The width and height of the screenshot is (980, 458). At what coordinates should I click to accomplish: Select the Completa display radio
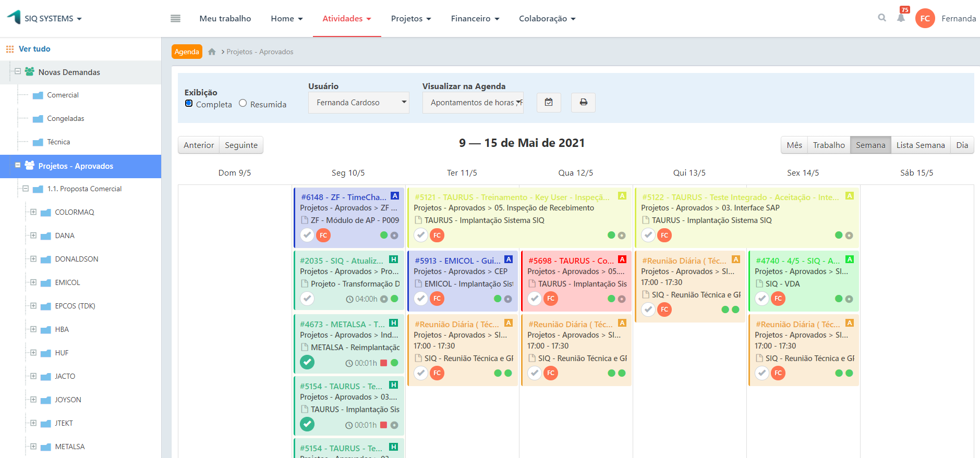(x=189, y=103)
